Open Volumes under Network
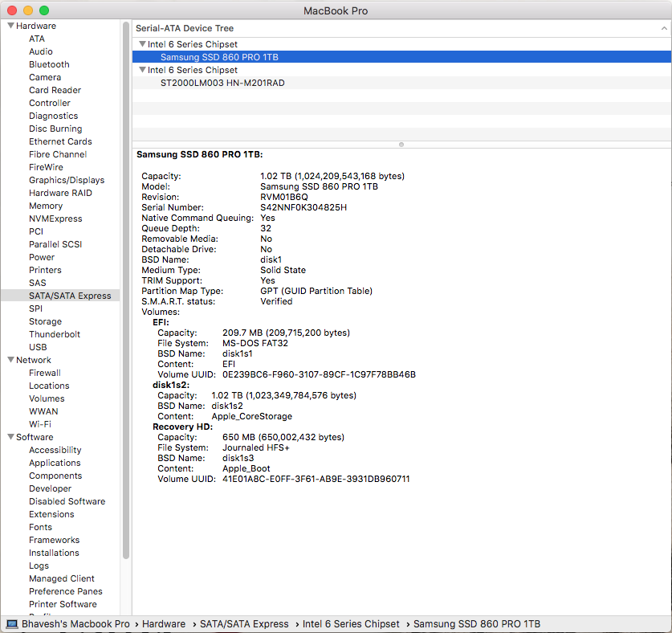672x633 pixels. coord(47,399)
